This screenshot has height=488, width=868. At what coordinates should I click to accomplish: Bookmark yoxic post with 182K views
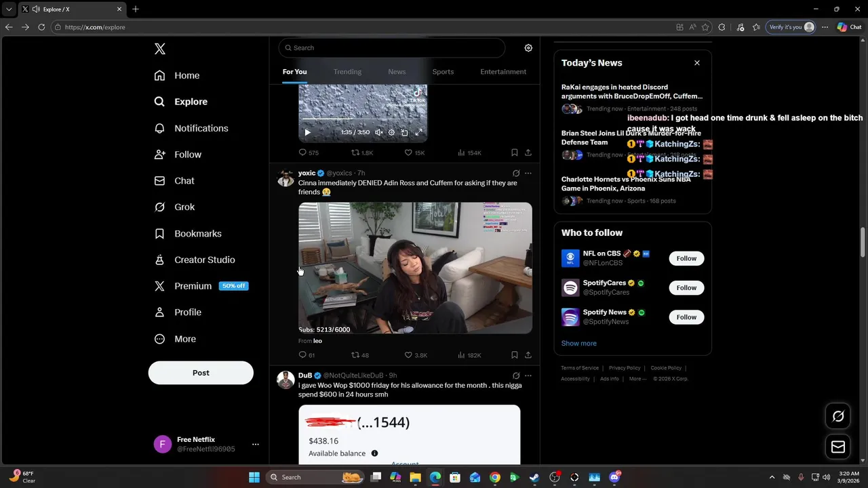pos(515,355)
